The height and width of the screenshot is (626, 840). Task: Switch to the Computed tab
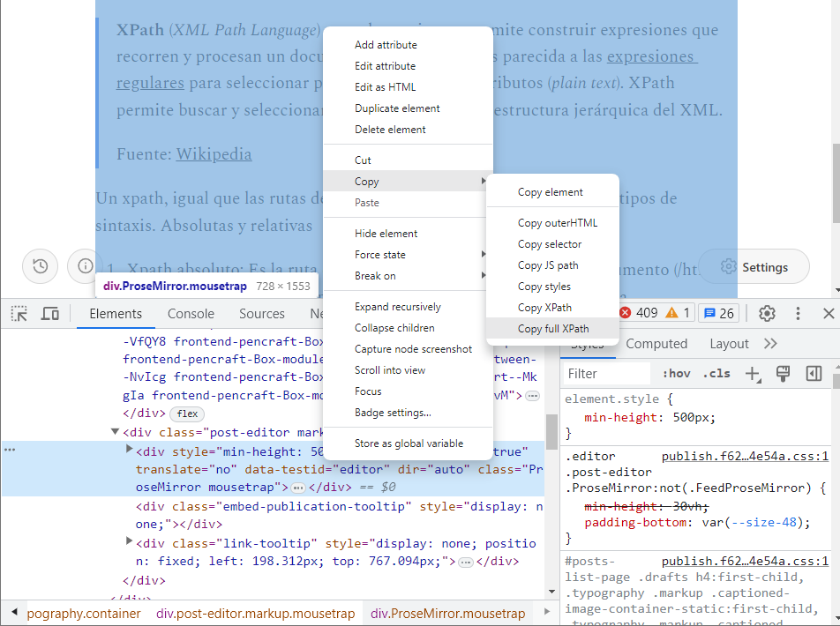click(656, 343)
